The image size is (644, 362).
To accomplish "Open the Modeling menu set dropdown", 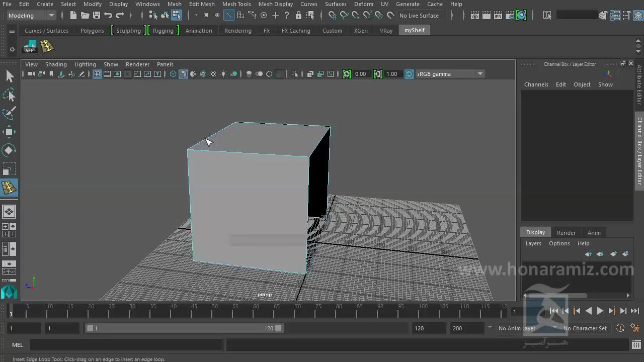I will pyautogui.click(x=31, y=16).
